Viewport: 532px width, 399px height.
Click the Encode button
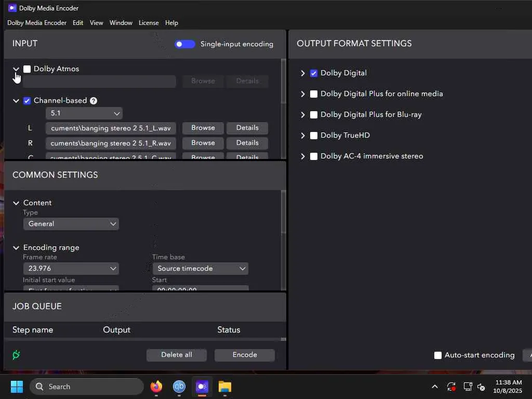[245, 355]
